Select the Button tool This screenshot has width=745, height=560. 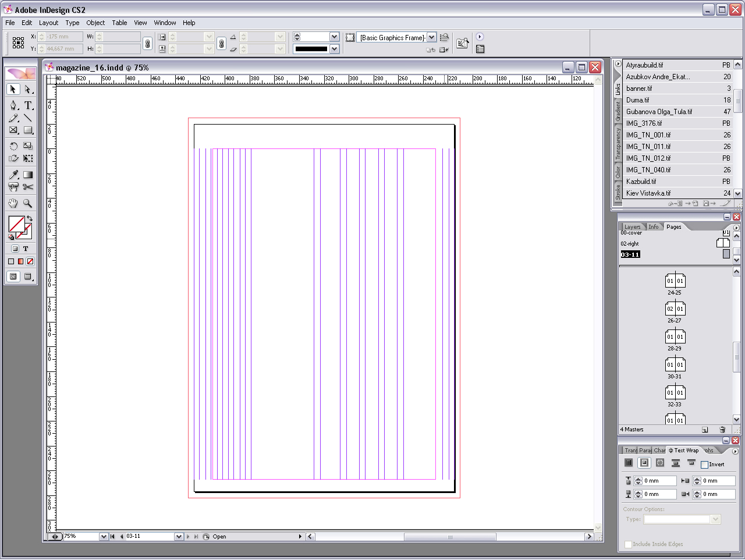[13, 187]
